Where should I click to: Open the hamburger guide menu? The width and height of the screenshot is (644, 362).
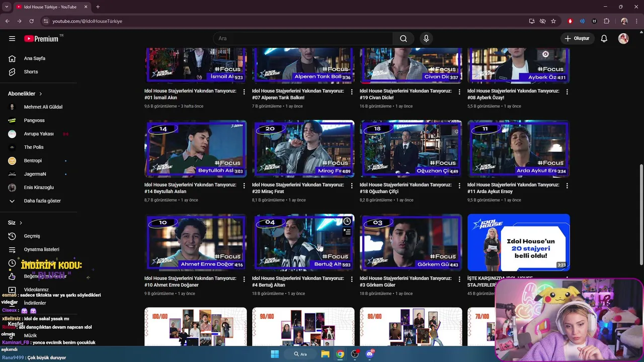[12, 38]
